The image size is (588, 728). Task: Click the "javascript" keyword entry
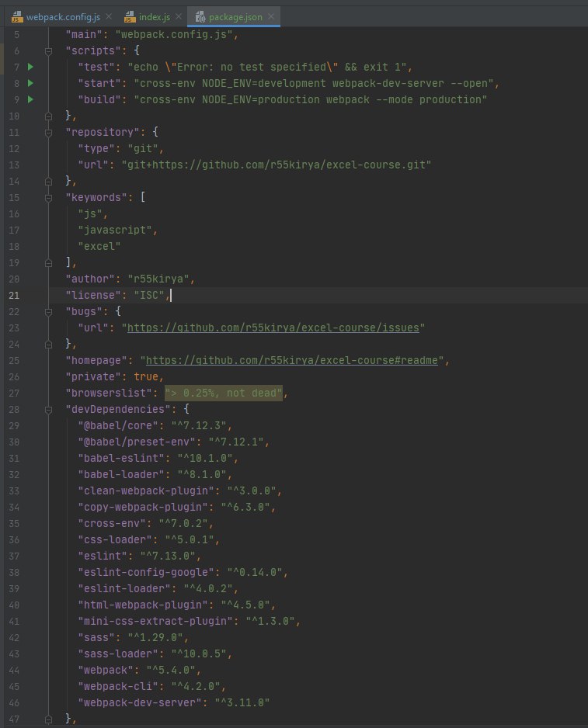click(x=115, y=231)
